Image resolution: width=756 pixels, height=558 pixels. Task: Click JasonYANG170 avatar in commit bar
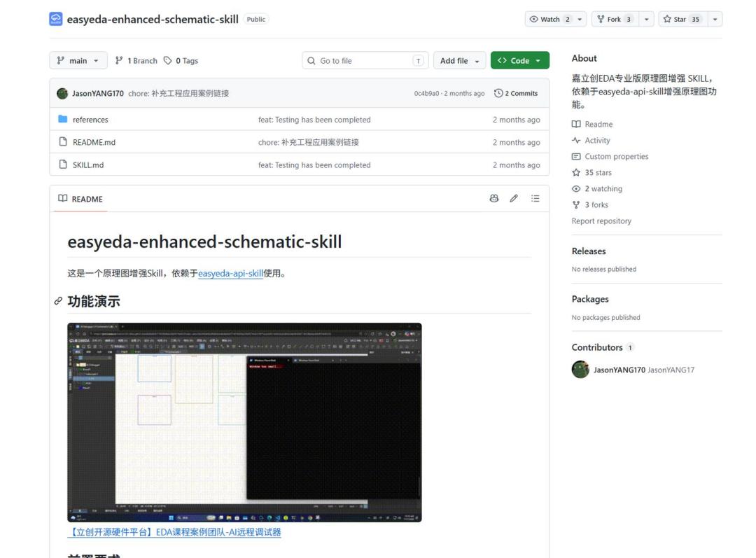click(x=62, y=93)
